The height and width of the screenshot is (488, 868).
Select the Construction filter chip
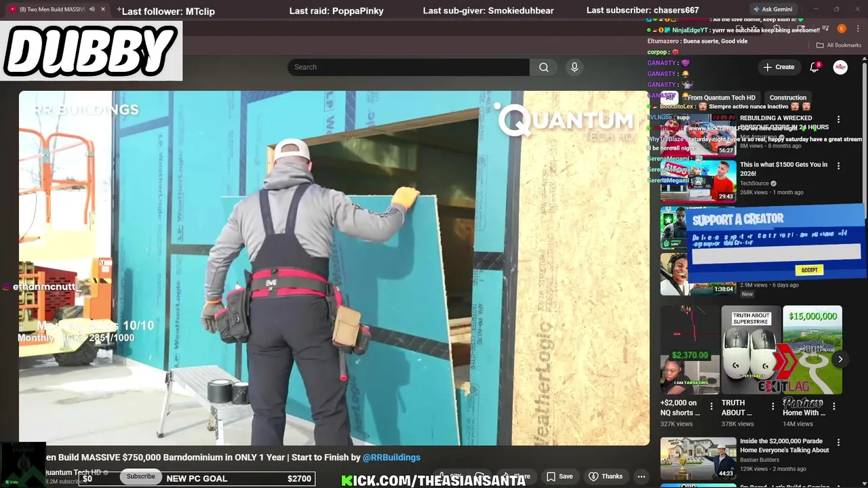(x=788, y=98)
